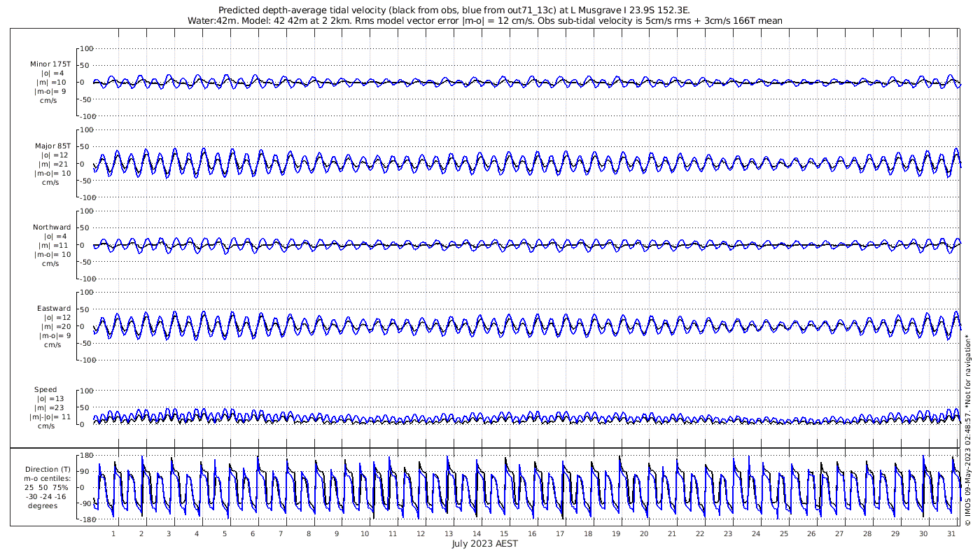
Task: Click the 'Eastward' panel label
Action: pos(54,309)
